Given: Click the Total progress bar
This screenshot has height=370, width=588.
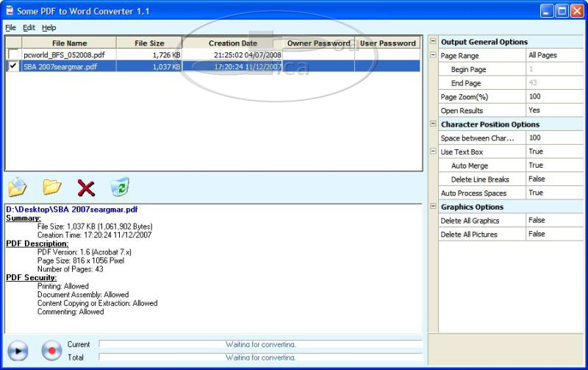Looking at the screenshot, I should (x=260, y=357).
